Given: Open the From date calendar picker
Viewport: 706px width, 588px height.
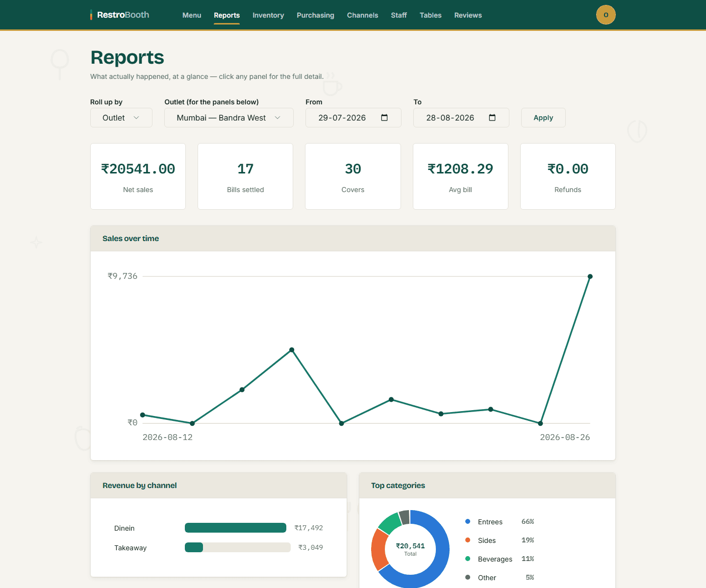Looking at the screenshot, I should pos(384,118).
